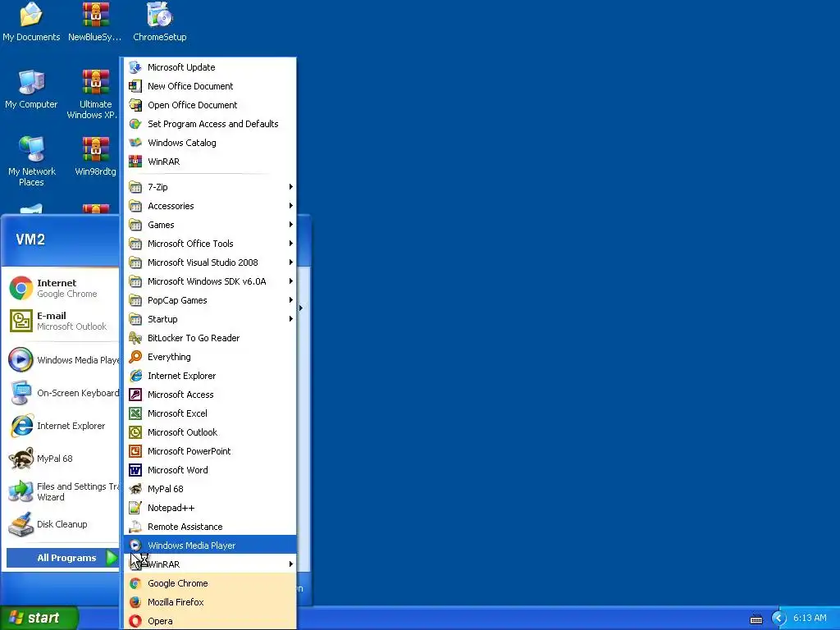Open My Documents desktop icon

(31, 21)
